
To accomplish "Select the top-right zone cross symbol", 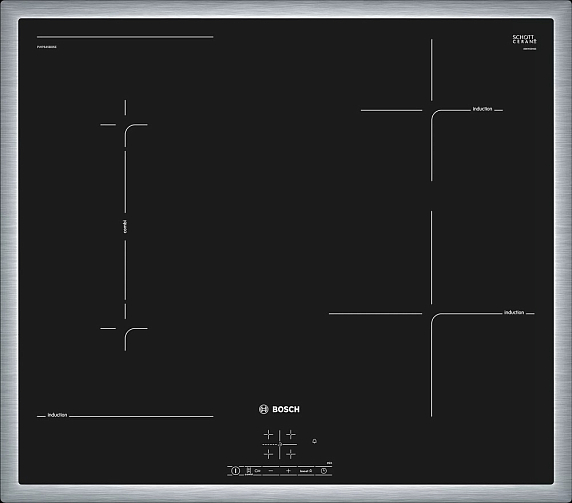I will (x=291, y=434).
